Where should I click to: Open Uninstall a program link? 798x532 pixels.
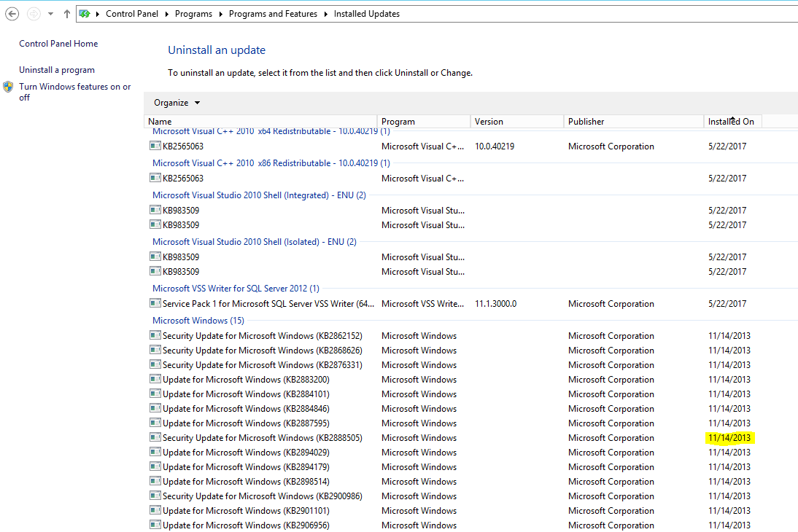57,69
